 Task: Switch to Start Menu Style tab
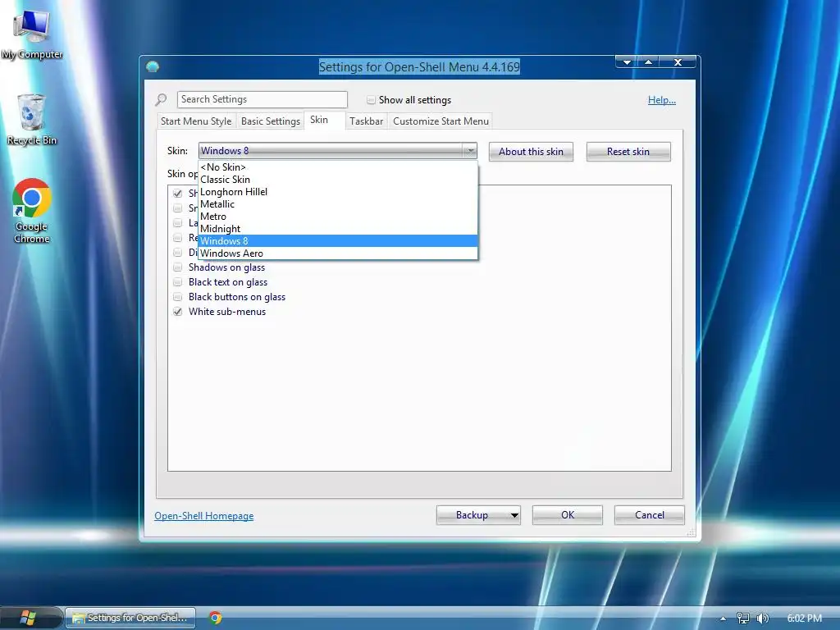click(x=196, y=121)
